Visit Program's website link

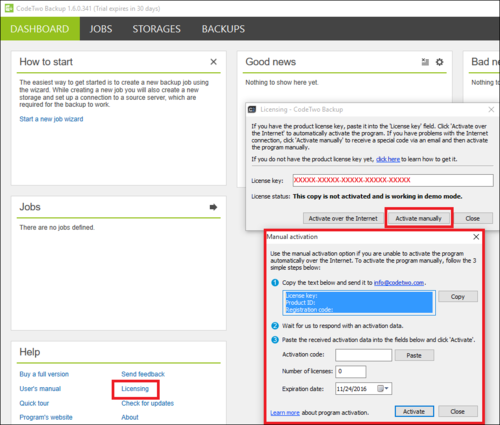(x=46, y=417)
